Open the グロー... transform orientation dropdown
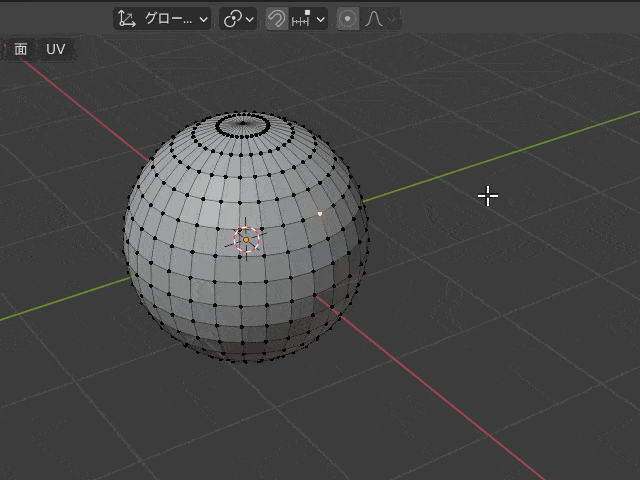Image resolution: width=640 pixels, height=480 pixels. coord(162,19)
